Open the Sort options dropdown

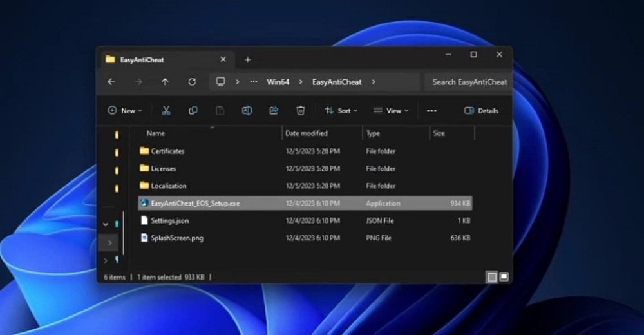341,111
